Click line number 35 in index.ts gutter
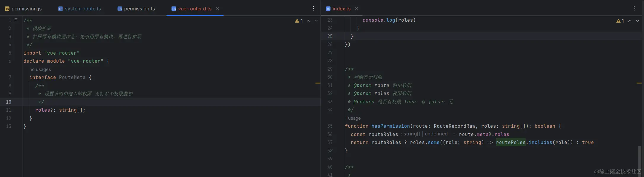 [330, 126]
